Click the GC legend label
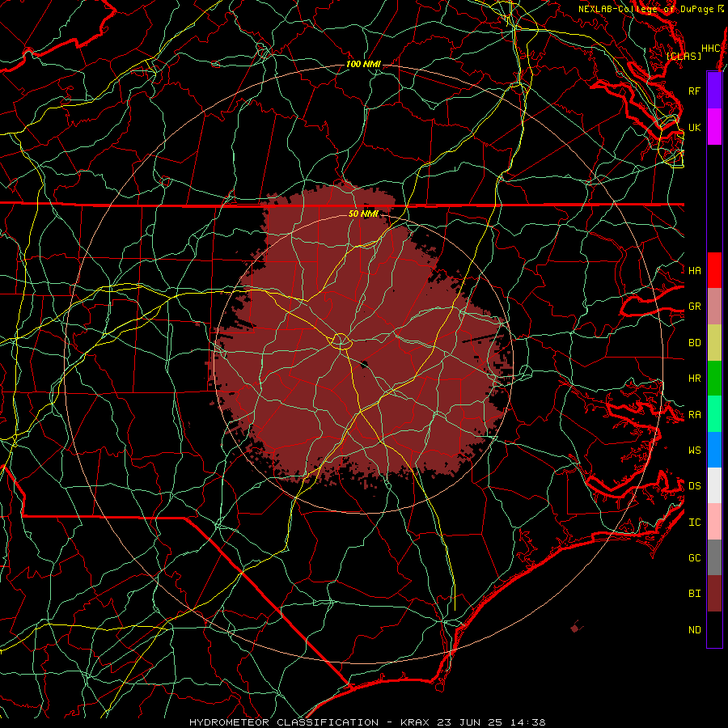The height and width of the screenshot is (728, 728). point(695,557)
